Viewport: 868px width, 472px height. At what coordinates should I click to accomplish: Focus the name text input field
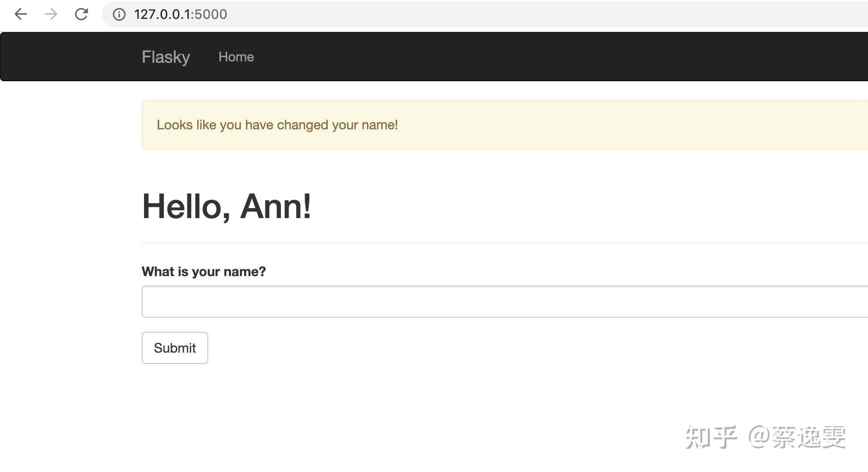[x=472, y=302]
